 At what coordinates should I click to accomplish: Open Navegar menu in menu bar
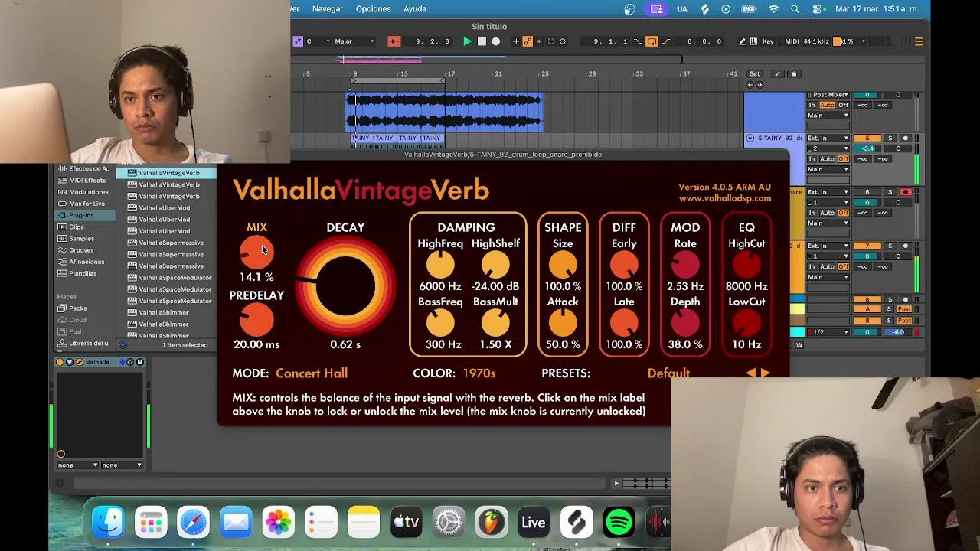click(x=327, y=9)
